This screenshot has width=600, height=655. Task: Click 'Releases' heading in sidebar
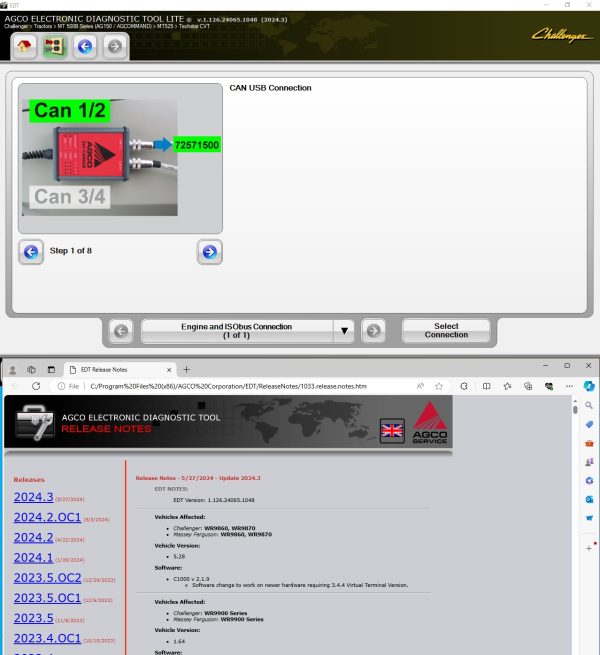[29, 480]
